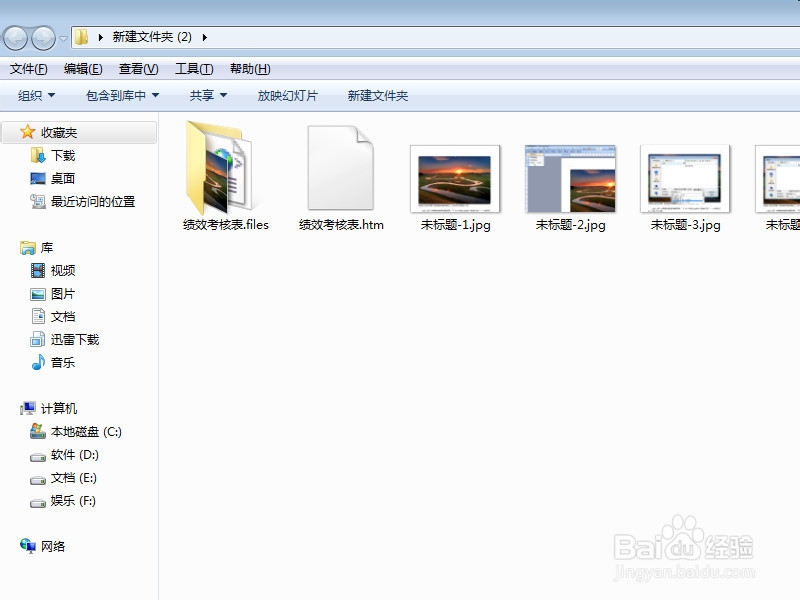
Task: Open the 组织 dropdown
Action: 36,95
